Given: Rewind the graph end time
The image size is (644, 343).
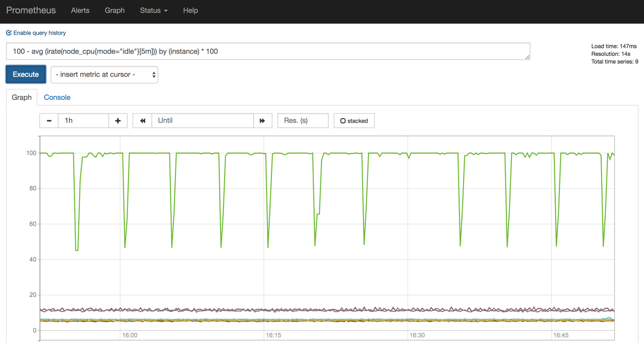Looking at the screenshot, I should 142,121.
